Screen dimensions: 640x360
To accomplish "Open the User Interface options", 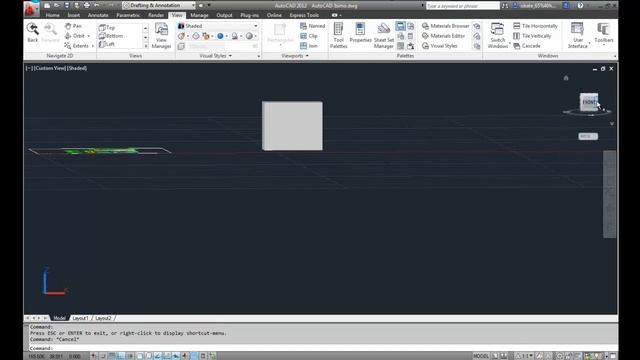I will [x=578, y=36].
